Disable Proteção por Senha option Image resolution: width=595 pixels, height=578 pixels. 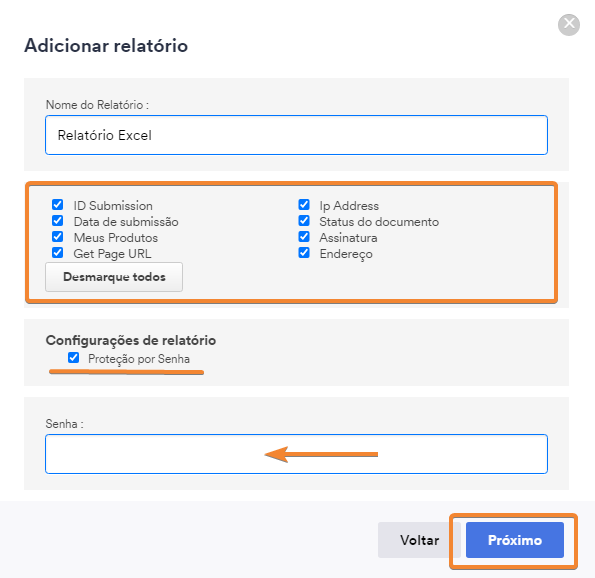[74, 358]
